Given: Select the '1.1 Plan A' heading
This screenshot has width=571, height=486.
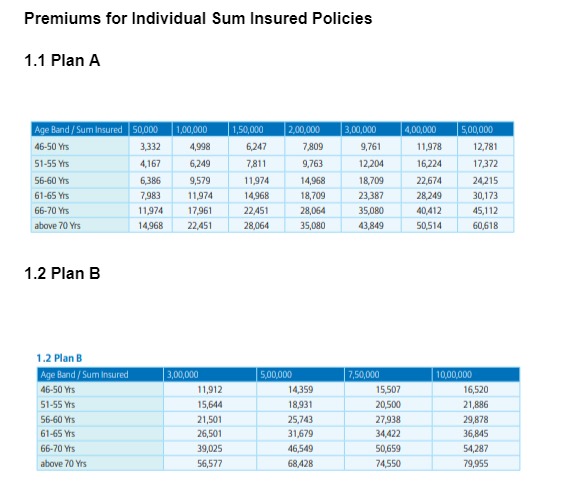Looking at the screenshot, I should point(62,60).
